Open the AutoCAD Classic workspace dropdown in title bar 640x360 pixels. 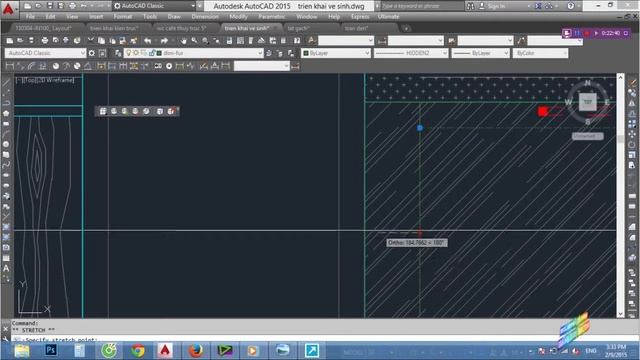pyautogui.click(x=154, y=6)
